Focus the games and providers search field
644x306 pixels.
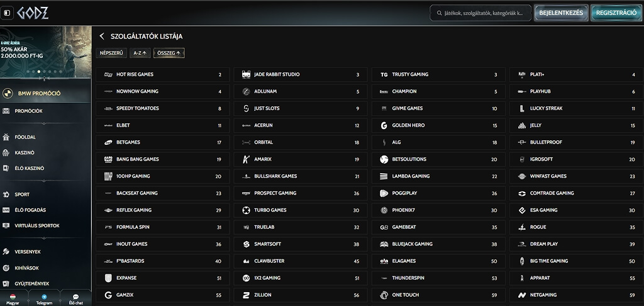[x=480, y=13]
